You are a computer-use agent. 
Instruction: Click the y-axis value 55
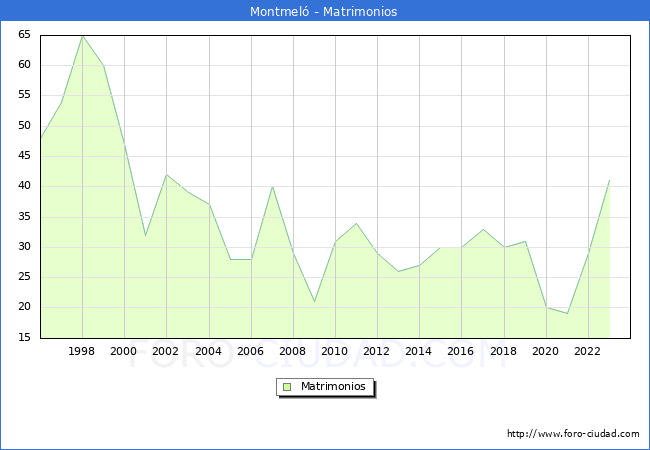24,95
